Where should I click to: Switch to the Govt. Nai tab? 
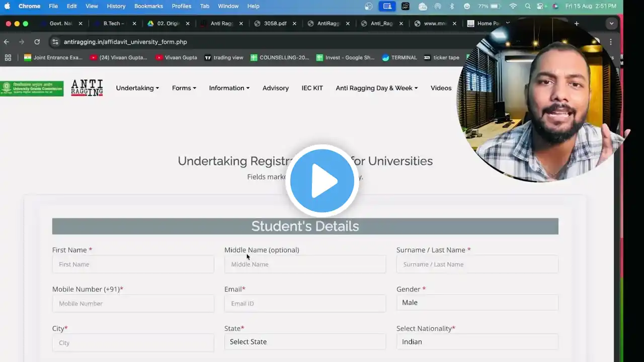[60, 23]
